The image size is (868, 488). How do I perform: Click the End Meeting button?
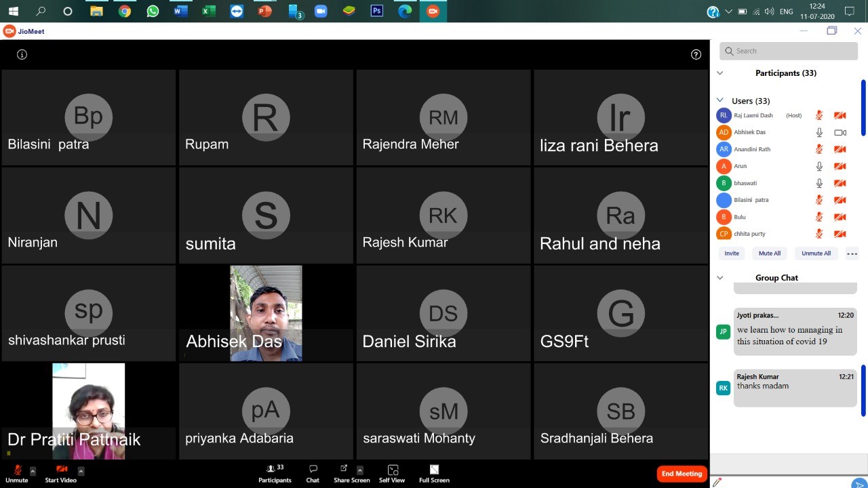682,474
